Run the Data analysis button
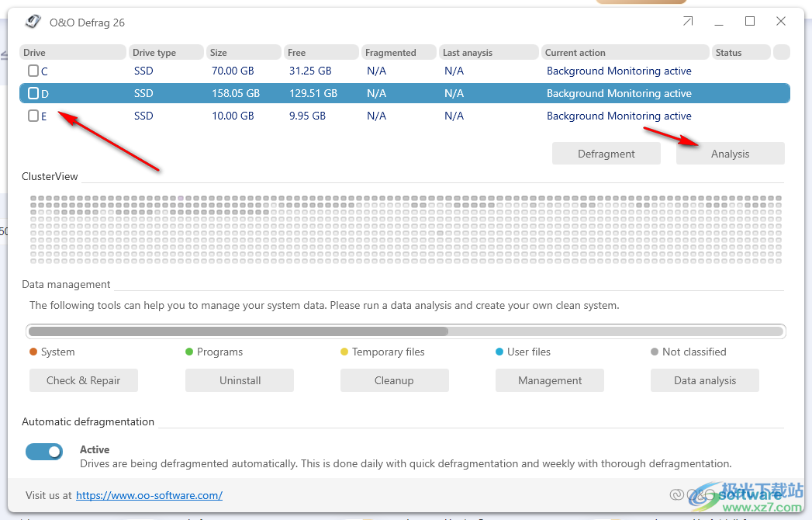Screen dimensions: 812x520 [705, 380]
